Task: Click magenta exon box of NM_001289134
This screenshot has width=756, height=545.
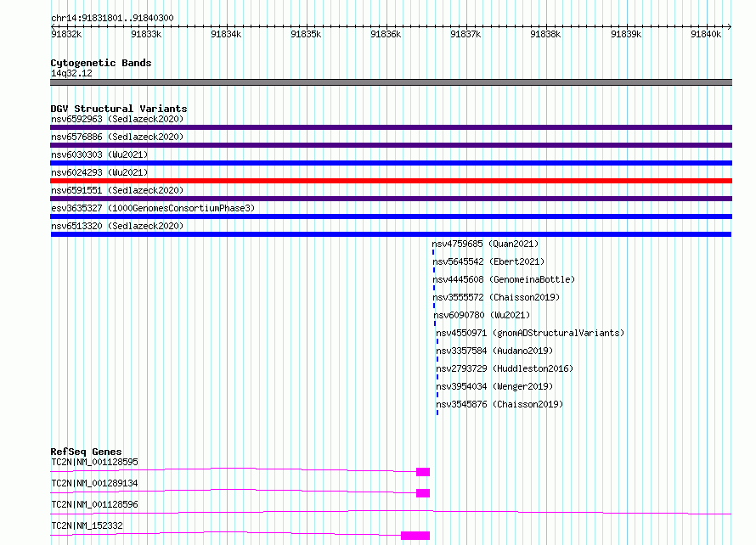Action: pos(423,493)
